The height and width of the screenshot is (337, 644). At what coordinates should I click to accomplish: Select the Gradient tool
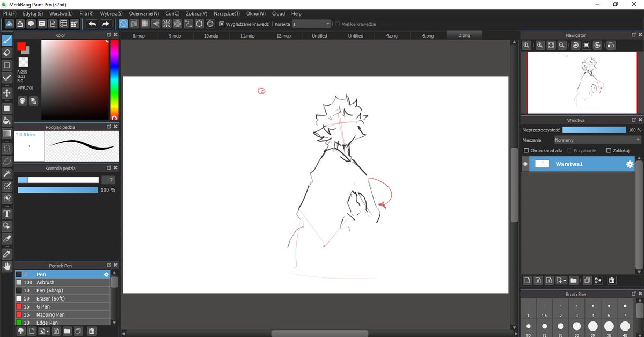tap(7, 133)
